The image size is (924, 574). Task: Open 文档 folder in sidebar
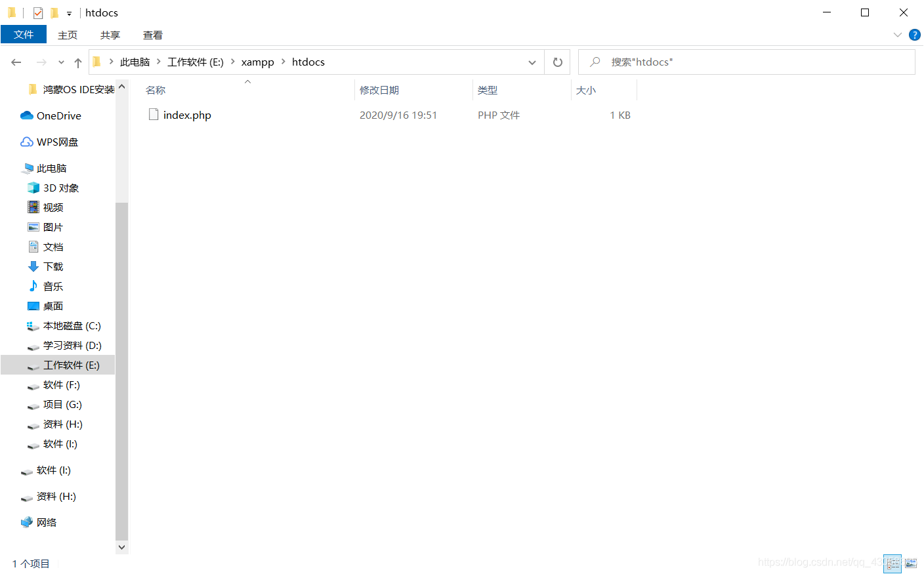[x=53, y=247]
